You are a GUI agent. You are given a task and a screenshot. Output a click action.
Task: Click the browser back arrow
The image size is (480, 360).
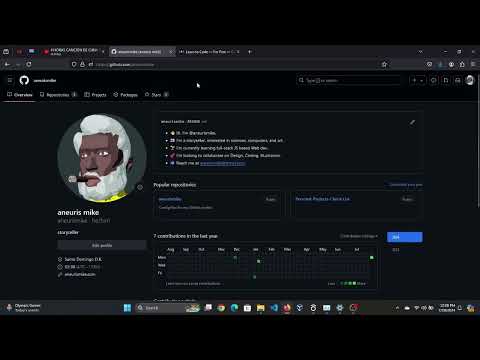tap(7, 64)
